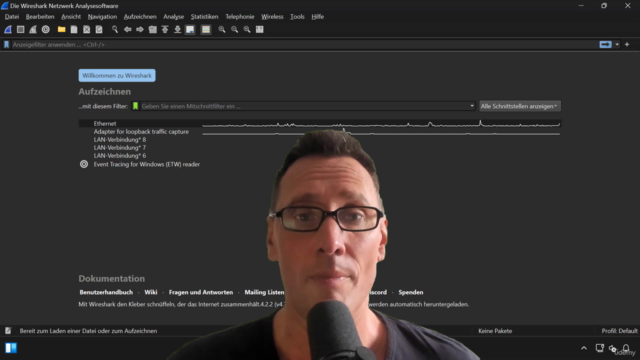This screenshot has height=360, width=640.
Task: Click the go to specific packet icon
Action: coord(153,29)
